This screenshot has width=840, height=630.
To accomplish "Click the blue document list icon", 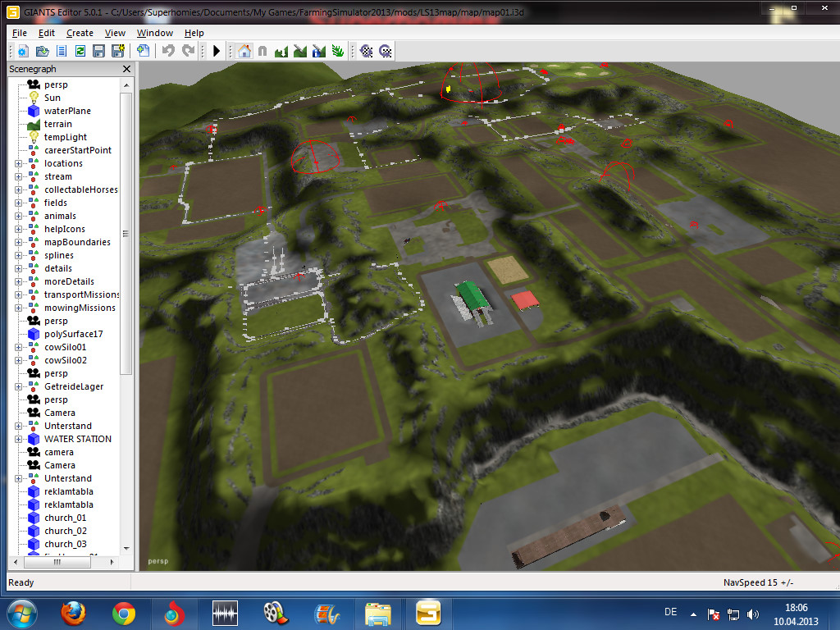I will [x=62, y=52].
